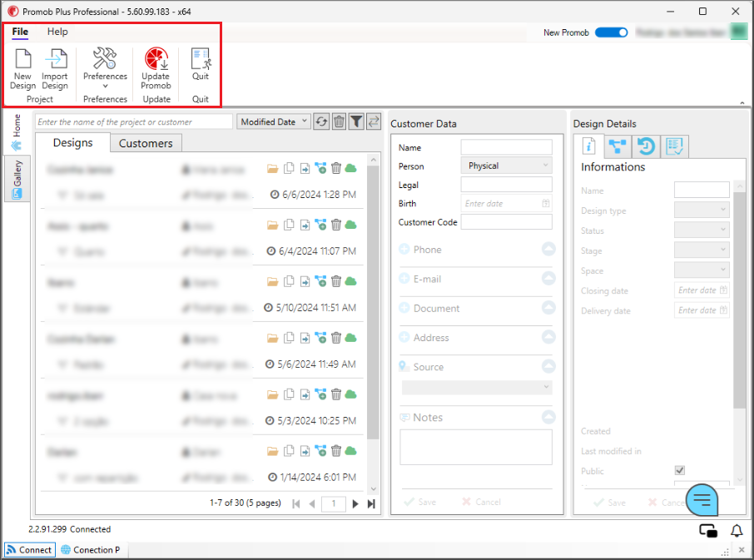Viewport: 754px width, 560px height.
Task: Open the Space dropdown
Action: [702, 270]
